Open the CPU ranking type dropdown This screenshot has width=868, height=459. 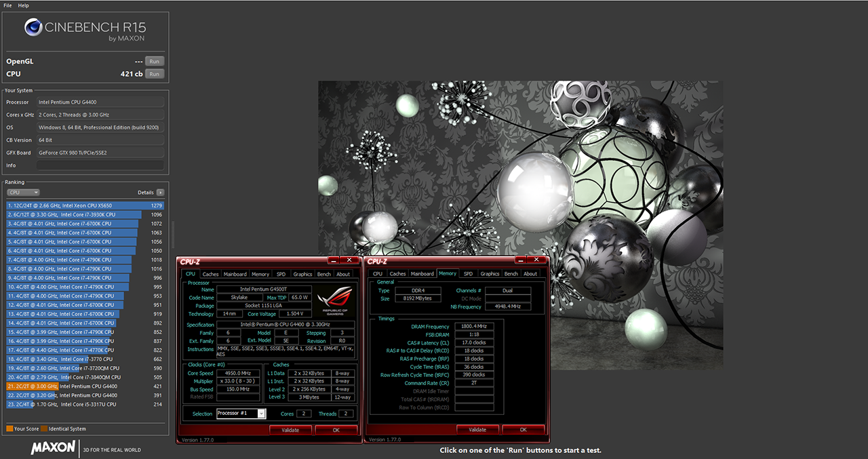tap(23, 193)
